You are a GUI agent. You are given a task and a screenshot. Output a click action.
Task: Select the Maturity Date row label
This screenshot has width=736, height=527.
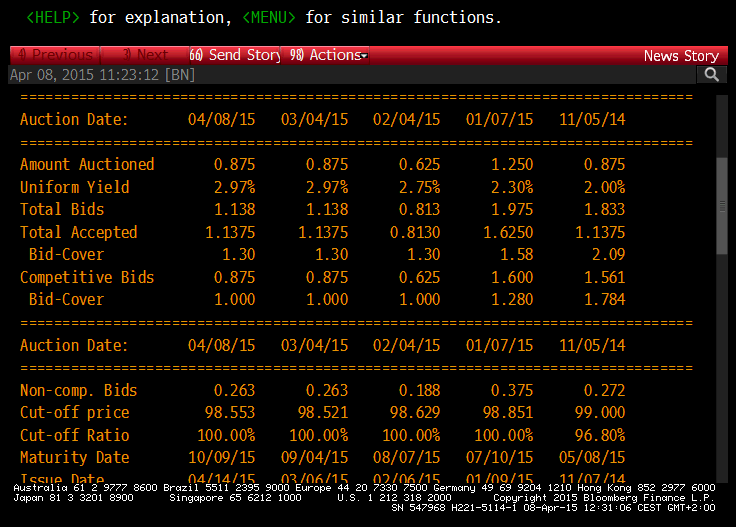(x=75, y=457)
